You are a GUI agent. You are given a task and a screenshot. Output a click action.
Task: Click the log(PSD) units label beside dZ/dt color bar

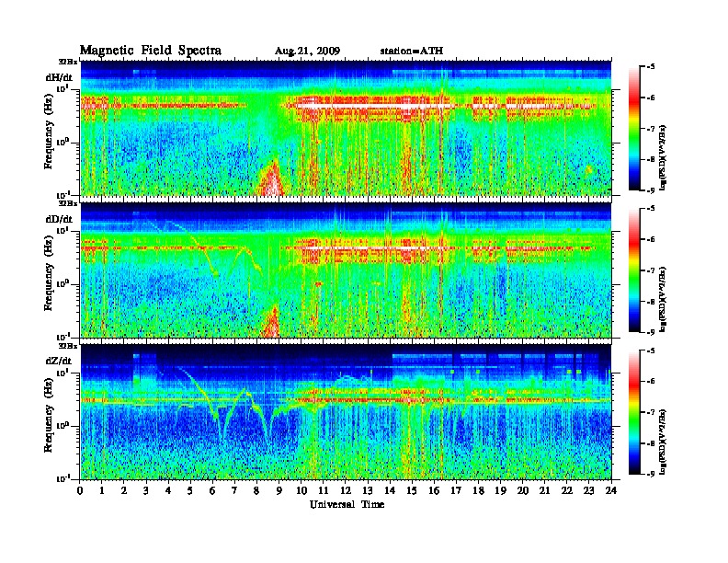[663, 441]
